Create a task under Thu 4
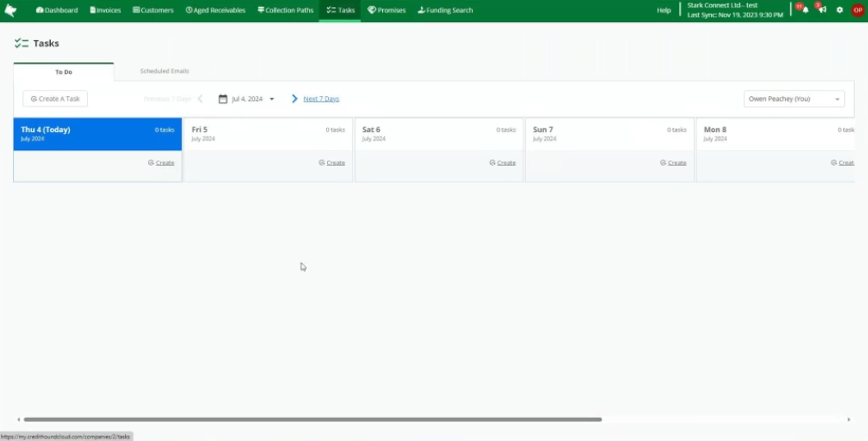Screen dimensions: 868x441 161,163
